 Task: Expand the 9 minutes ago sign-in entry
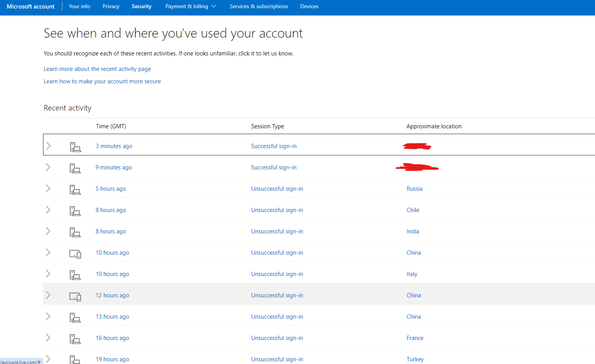coord(48,167)
